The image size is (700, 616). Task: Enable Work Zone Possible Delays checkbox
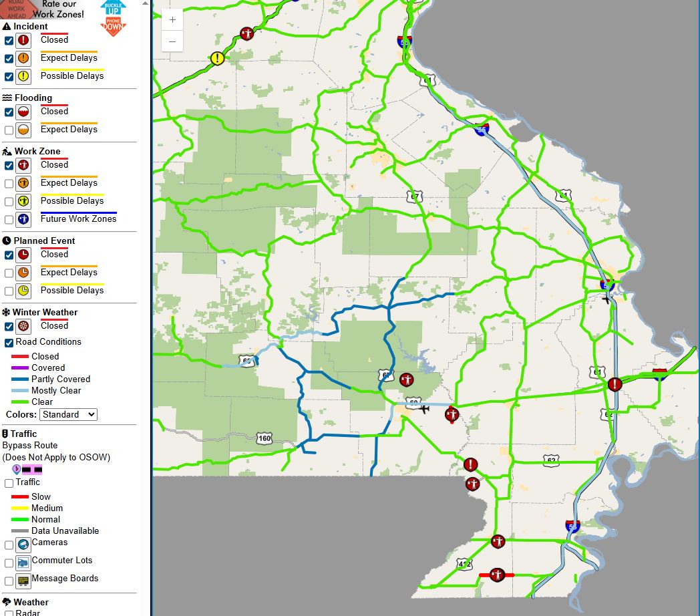point(9,202)
